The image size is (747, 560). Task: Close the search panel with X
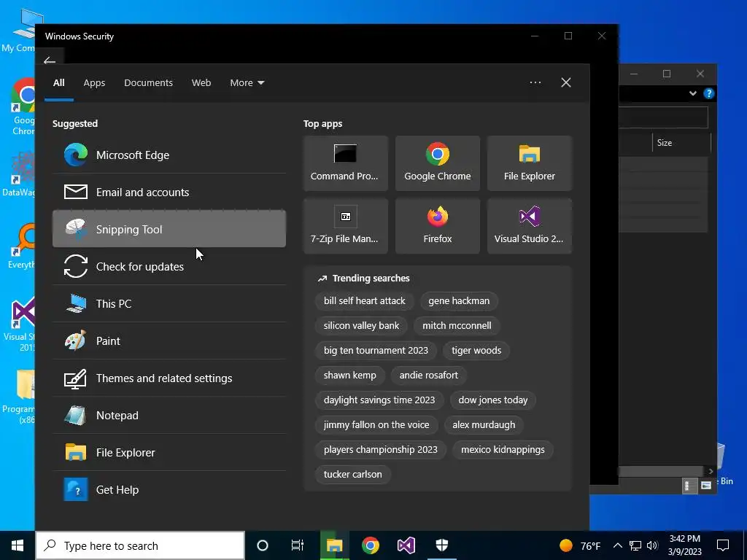566,82
